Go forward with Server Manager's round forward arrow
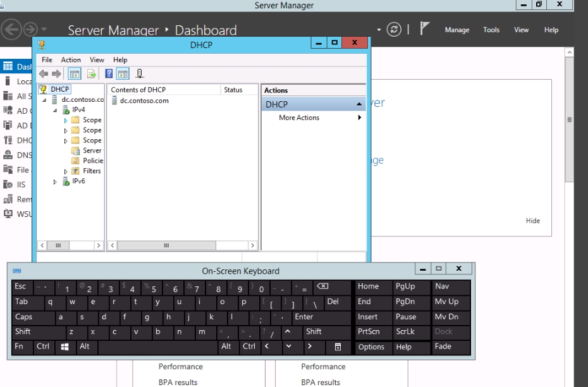588x387 pixels. coord(31,29)
